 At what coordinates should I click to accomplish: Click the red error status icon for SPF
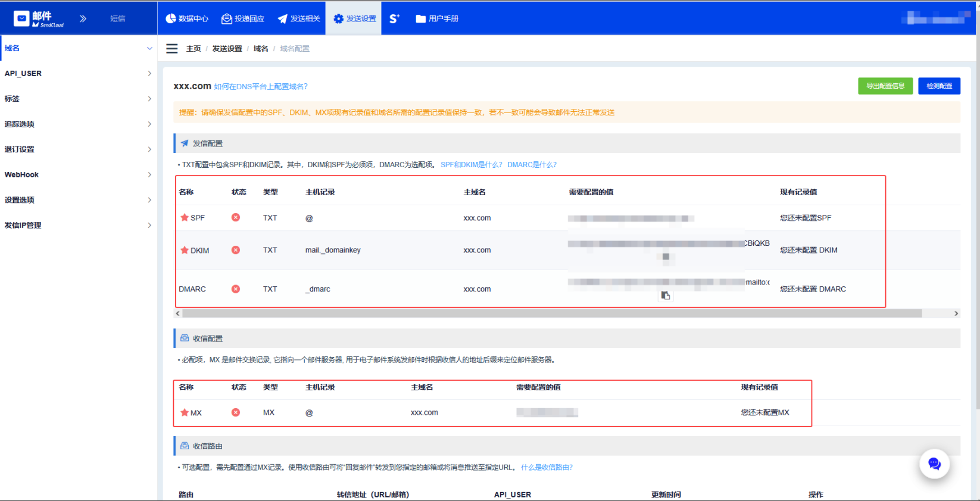point(236,218)
